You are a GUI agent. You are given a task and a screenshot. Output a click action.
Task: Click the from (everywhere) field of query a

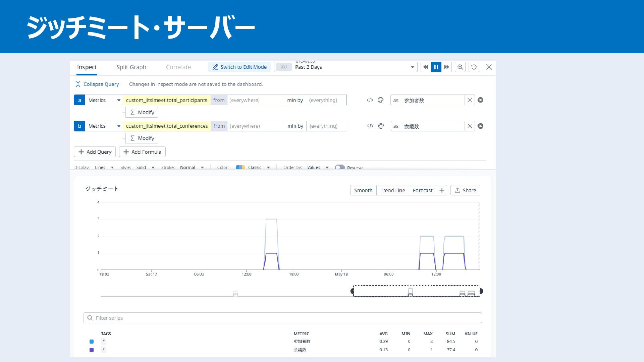point(255,100)
